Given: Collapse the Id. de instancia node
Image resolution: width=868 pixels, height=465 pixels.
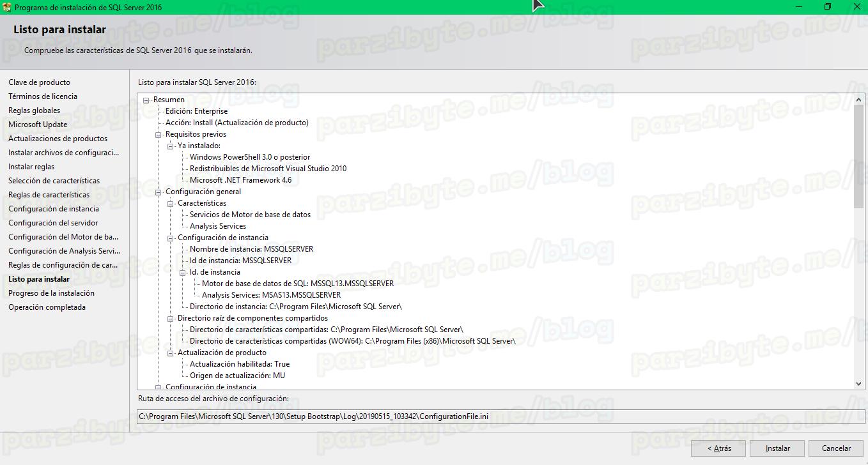Looking at the screenshot, I should 183,272.
